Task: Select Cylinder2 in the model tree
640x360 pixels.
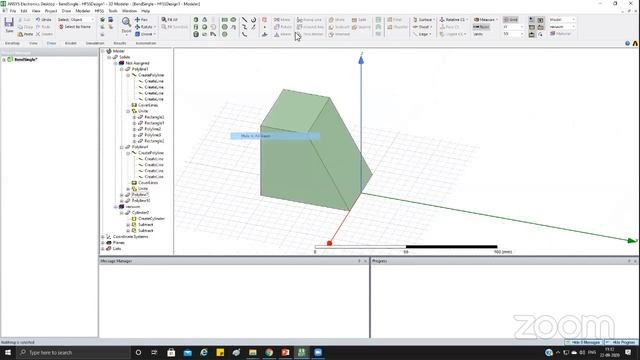Action: (140, 213)
